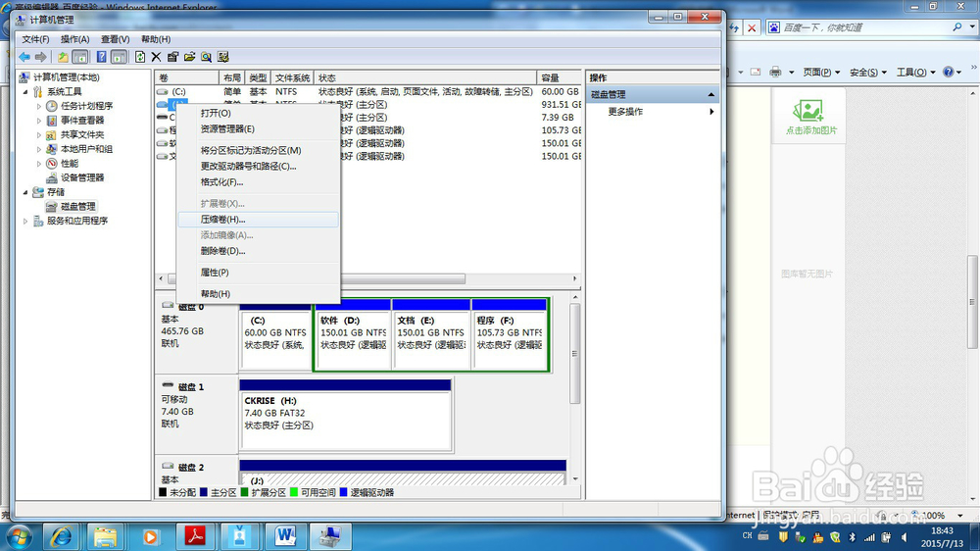
Task: Open the 查看(V) menu
Action: 115,39
